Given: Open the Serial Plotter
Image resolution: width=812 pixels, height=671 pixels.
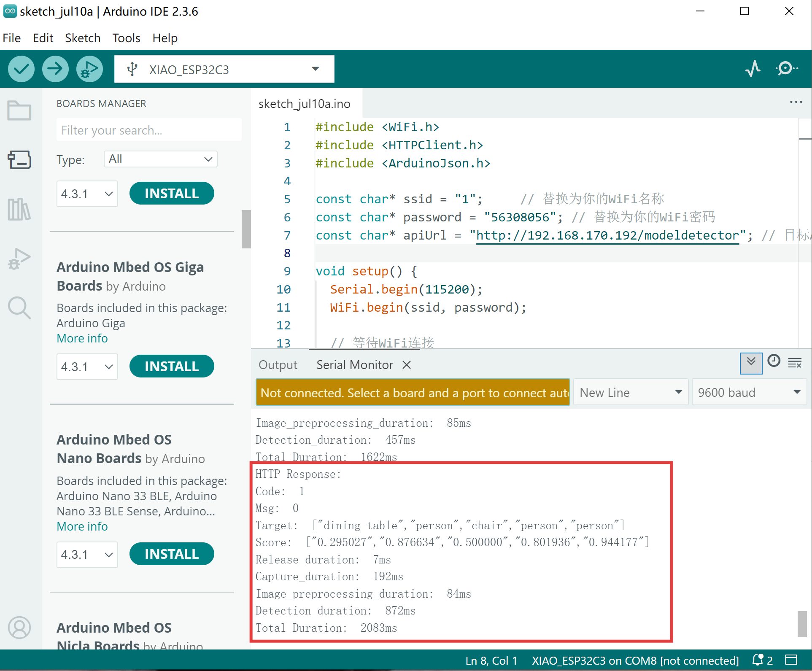Looking at the screenshot, I should (753, 68).
